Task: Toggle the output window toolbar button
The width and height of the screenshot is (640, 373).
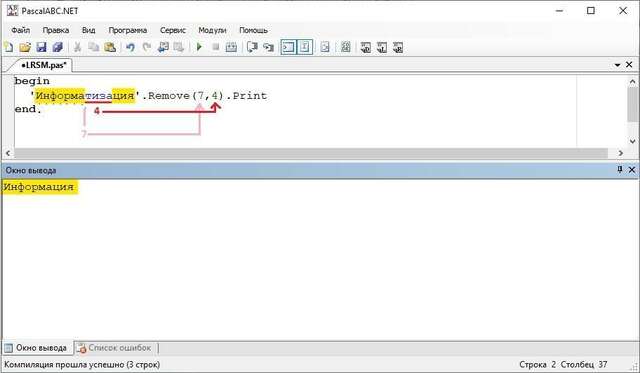Action: coord(288,47)
